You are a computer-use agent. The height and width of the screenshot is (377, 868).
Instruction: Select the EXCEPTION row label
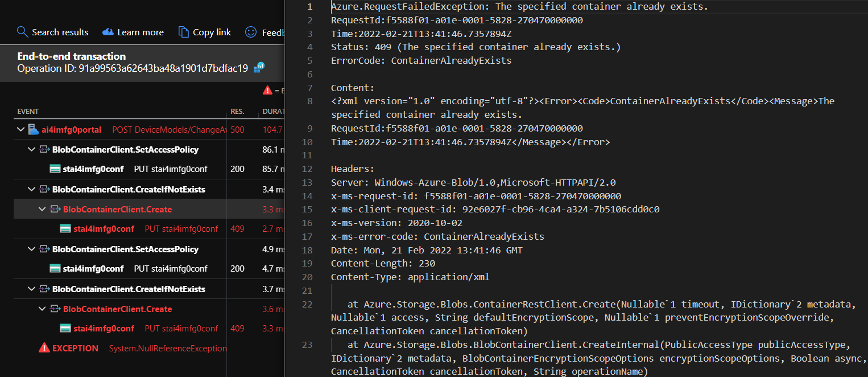75,348
